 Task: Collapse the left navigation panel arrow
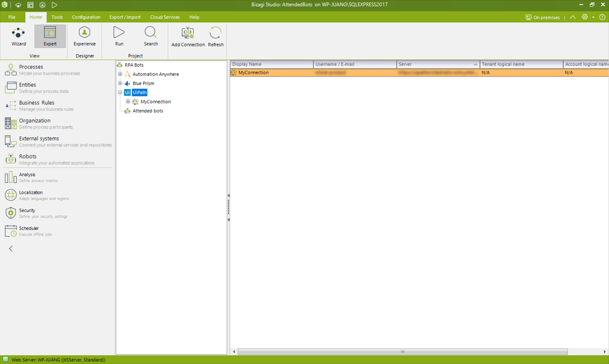point(11,248)
